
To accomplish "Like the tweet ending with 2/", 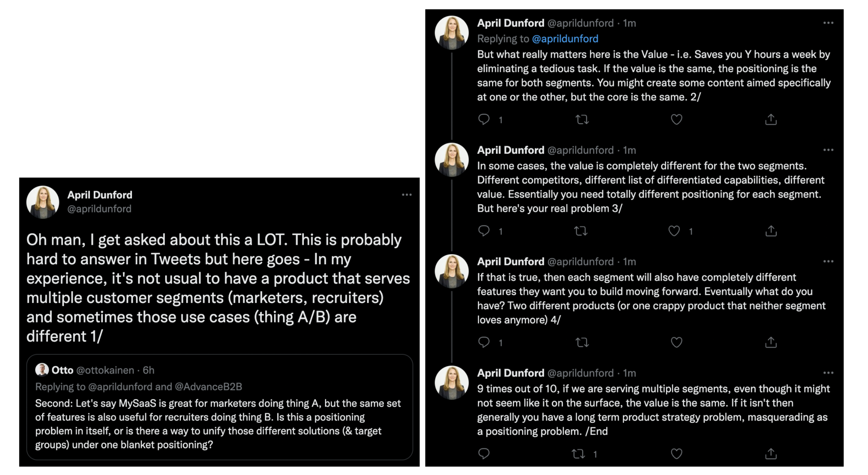I will (x=677, y=119).
